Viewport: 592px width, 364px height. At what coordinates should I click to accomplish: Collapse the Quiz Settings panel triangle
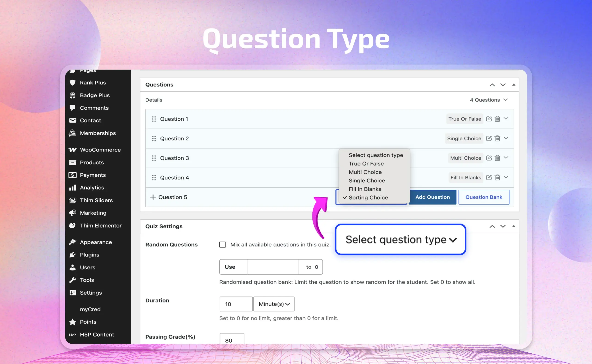(514, 226)
